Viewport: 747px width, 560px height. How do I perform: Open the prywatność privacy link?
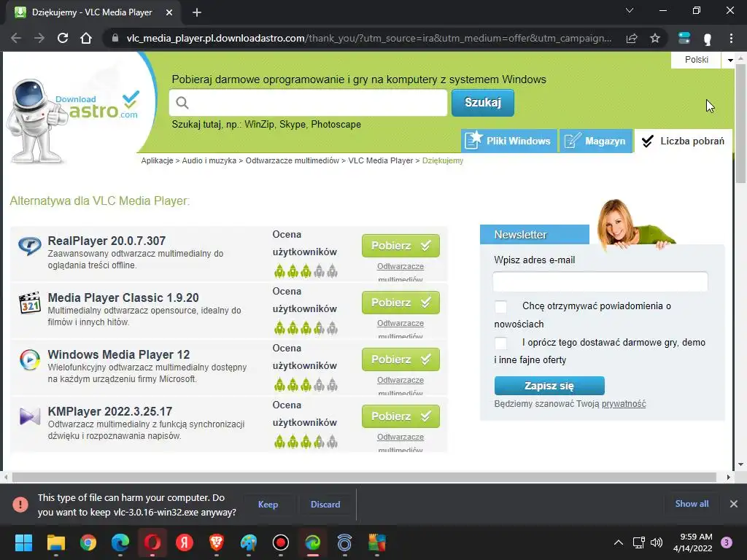coord(624,404)
